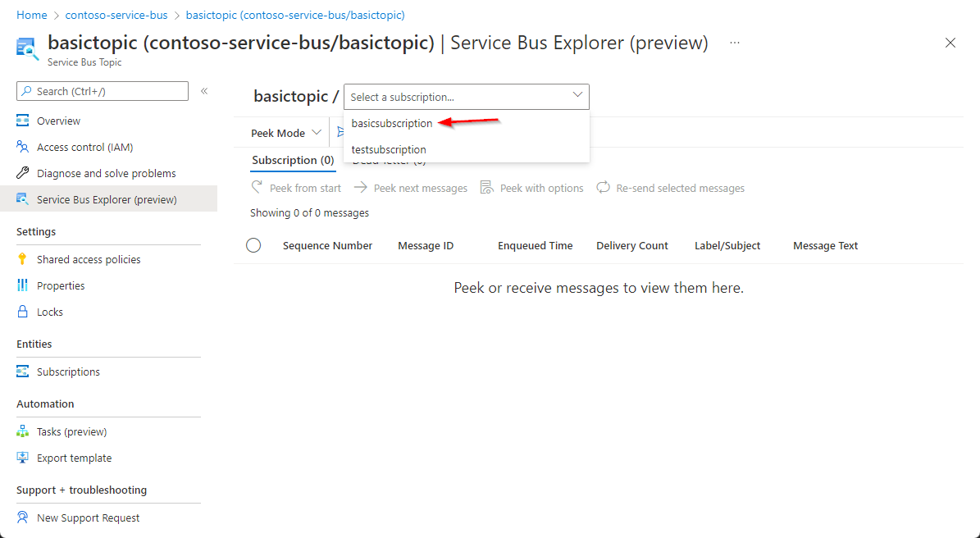980x538 pixels.
Task: Collapse the sidebar with double-chevron icon
Action: click(x=203, y=91)
